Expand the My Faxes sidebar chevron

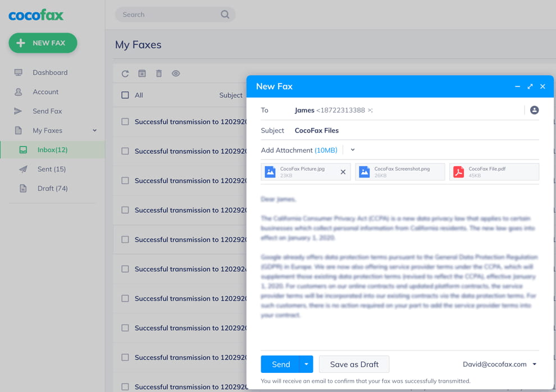pos(95,130)
